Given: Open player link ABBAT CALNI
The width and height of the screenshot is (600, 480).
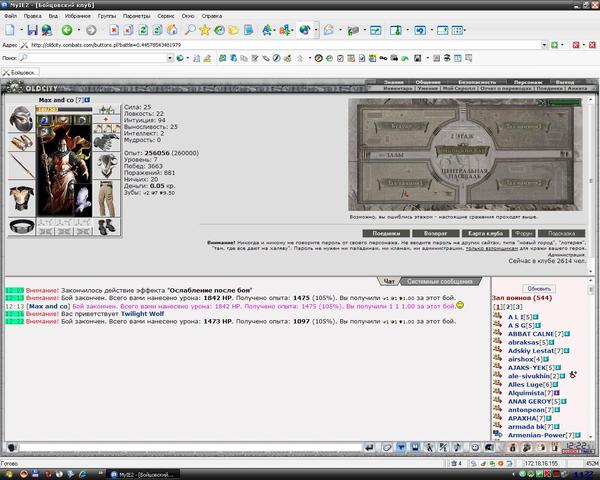Looking at the screenshot, I should click(530, 334).
